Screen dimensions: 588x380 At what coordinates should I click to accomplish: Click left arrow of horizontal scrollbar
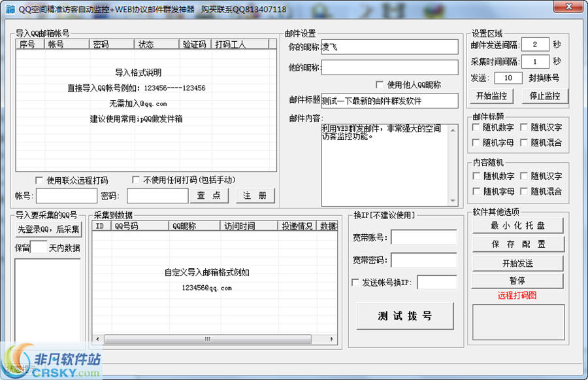97,339
